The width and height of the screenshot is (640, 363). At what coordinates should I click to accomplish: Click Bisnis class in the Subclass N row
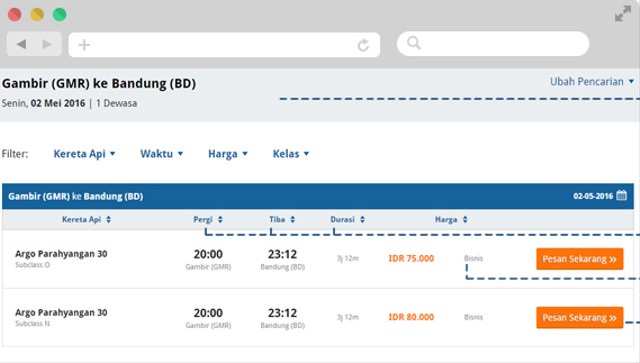point(473,317)
